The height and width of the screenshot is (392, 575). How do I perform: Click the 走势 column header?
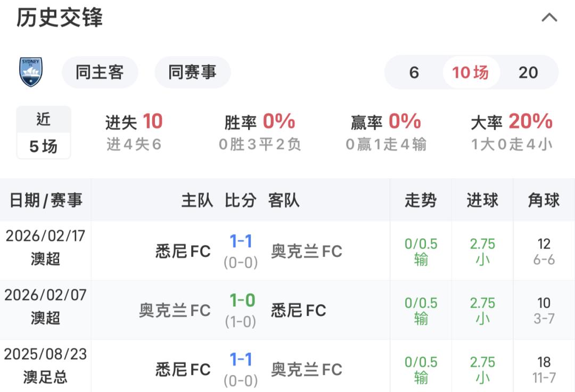tap(421, 200)
